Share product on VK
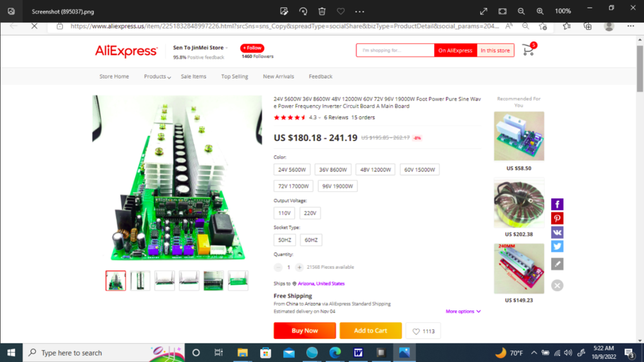 [x=557, y=232]
